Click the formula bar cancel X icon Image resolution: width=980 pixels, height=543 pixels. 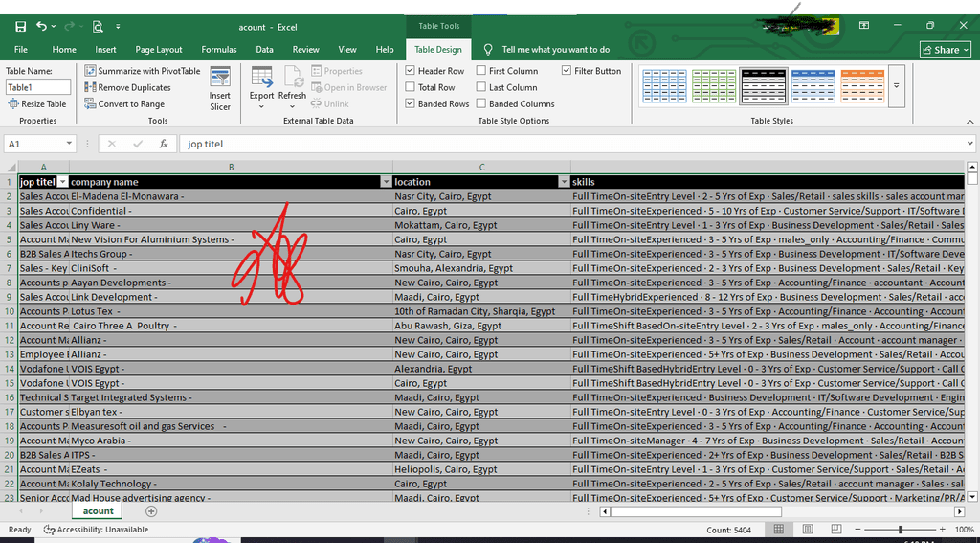click(x=112, y=144)
